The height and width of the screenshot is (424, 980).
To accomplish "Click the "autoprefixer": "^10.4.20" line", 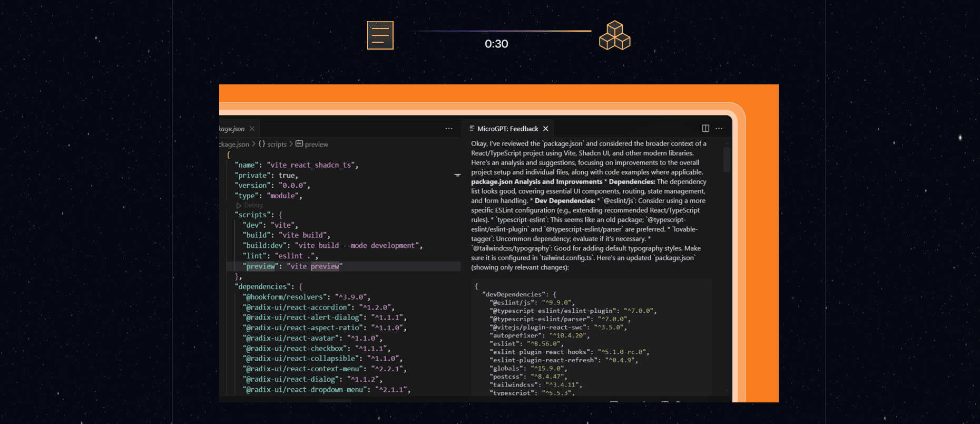I will coord(540,335).
